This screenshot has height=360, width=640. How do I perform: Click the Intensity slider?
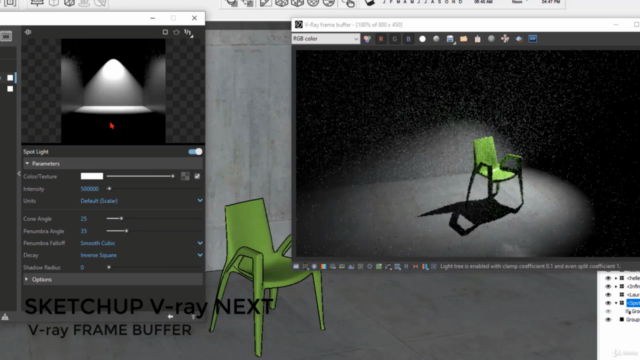coord(154,189)
